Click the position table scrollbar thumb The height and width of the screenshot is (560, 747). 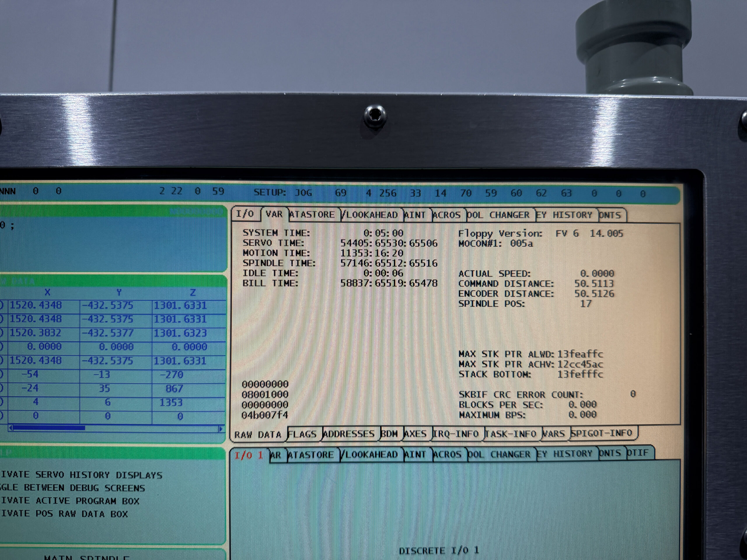pos(49,428)
